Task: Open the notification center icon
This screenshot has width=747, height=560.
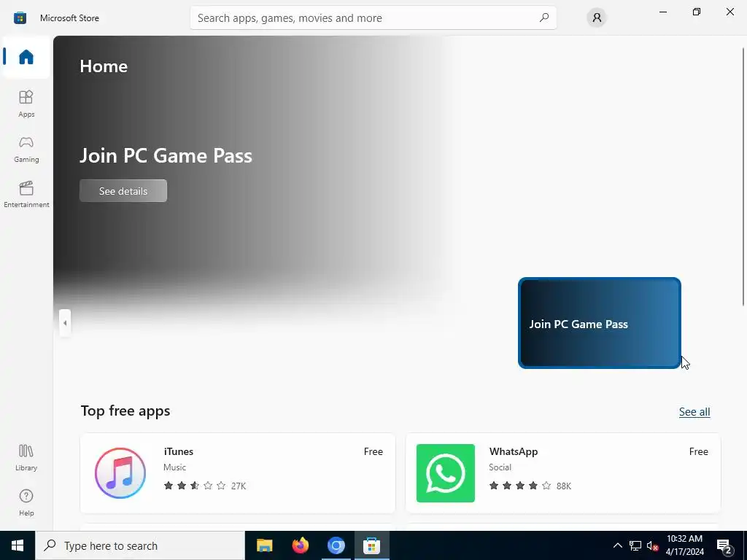Action: pyautogui.click(x=724, y=546)
